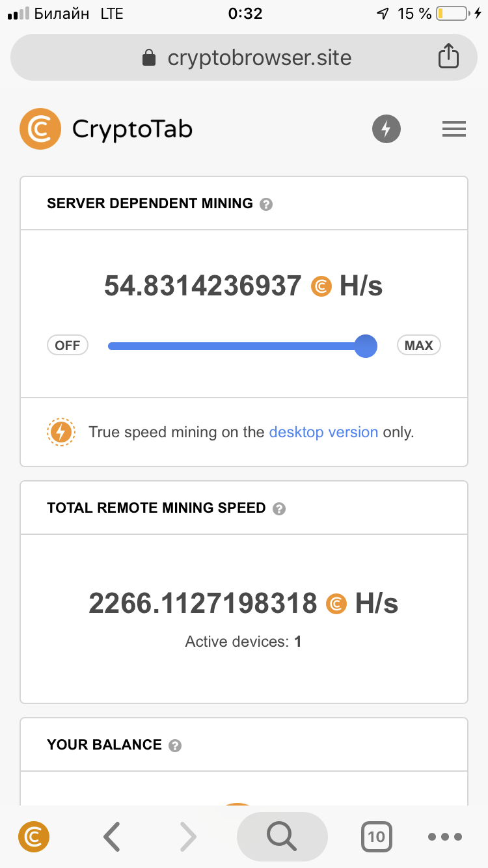Image resolution: width=488 pixels, height=868 pixels.
Task: Select the 54.8314236937 hashrate value
Action: tap(203, 286)
